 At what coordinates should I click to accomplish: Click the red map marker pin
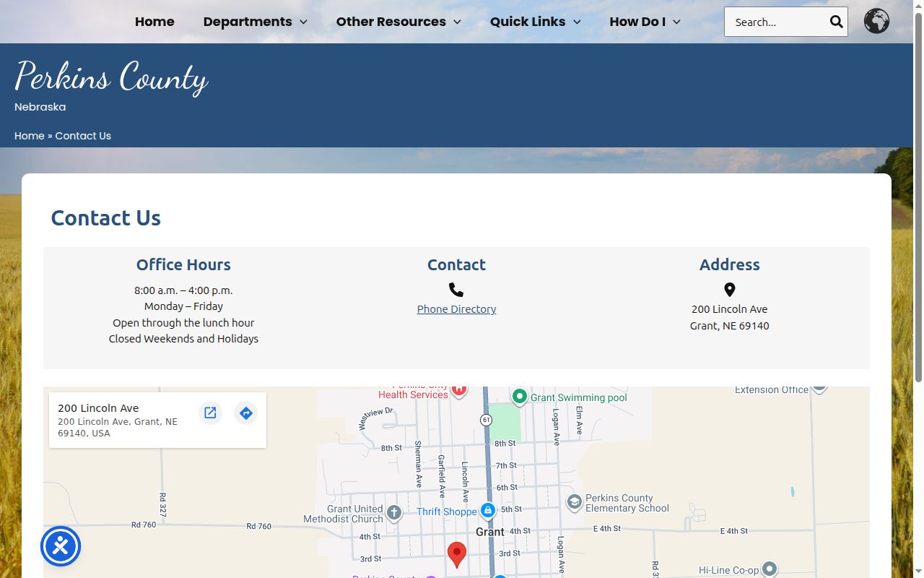[456, 555]
